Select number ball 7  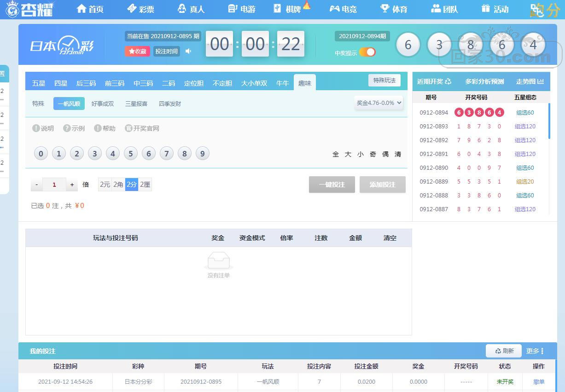click(167, 154)
